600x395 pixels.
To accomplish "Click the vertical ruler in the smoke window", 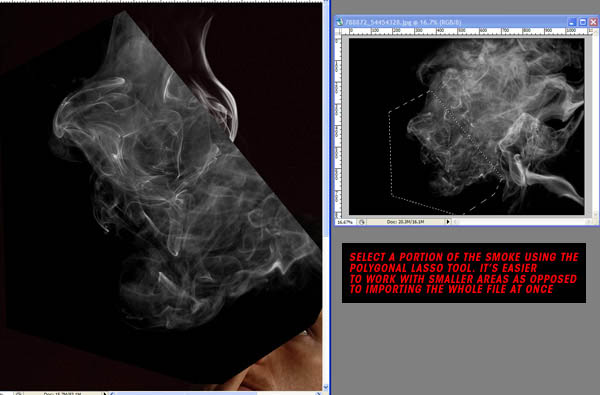I will [x=338, y=126].
